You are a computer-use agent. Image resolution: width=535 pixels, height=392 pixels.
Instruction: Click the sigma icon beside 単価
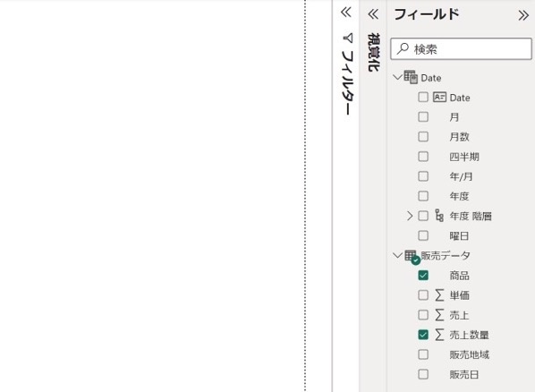coord(439,295)
